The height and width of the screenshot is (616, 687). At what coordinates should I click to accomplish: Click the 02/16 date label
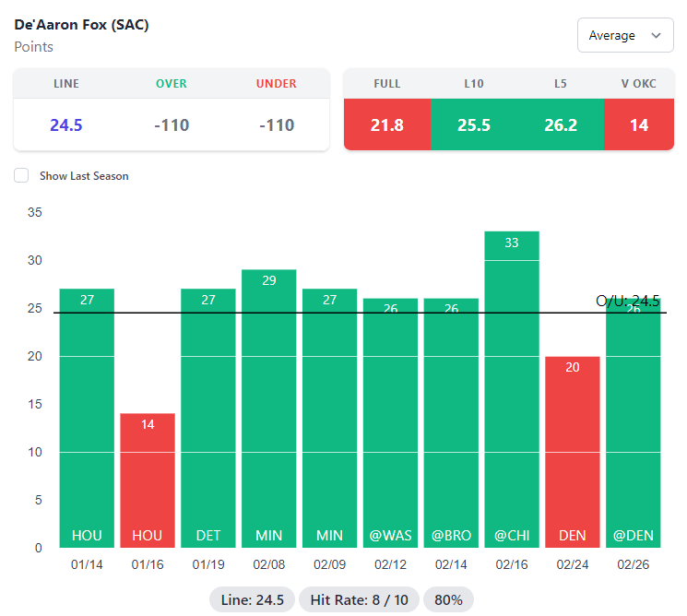[512, 564]
